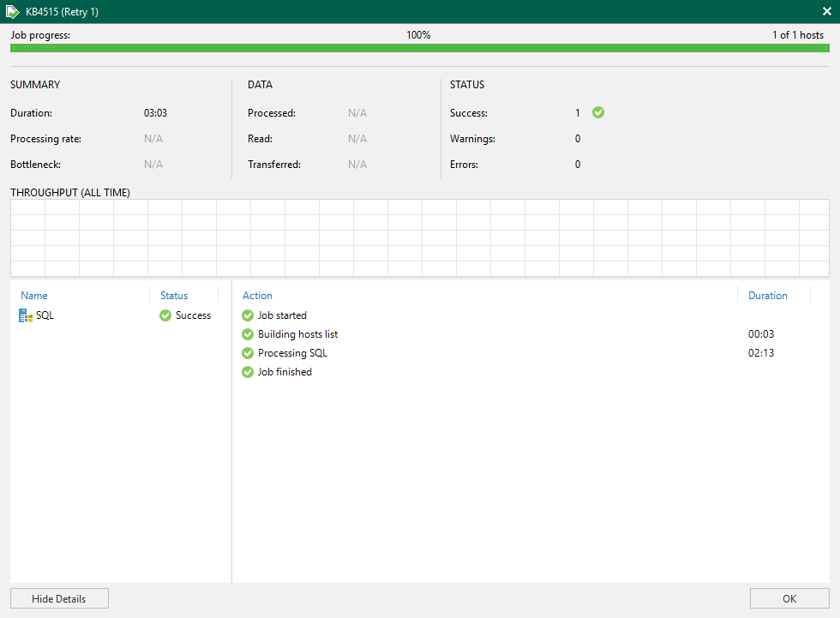Click the Veeam job icon in title bar
The image size is (840, 618).
pyautogui.click(x=12, y=12)
